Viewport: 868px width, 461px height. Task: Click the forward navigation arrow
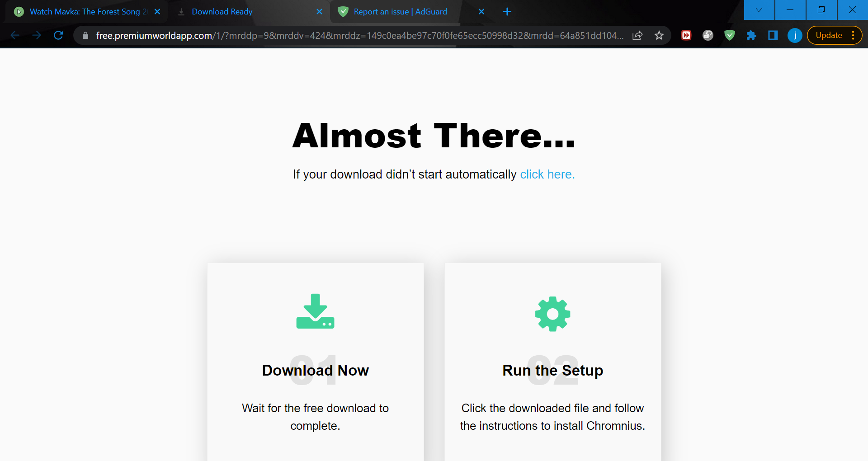click(37, 35)
